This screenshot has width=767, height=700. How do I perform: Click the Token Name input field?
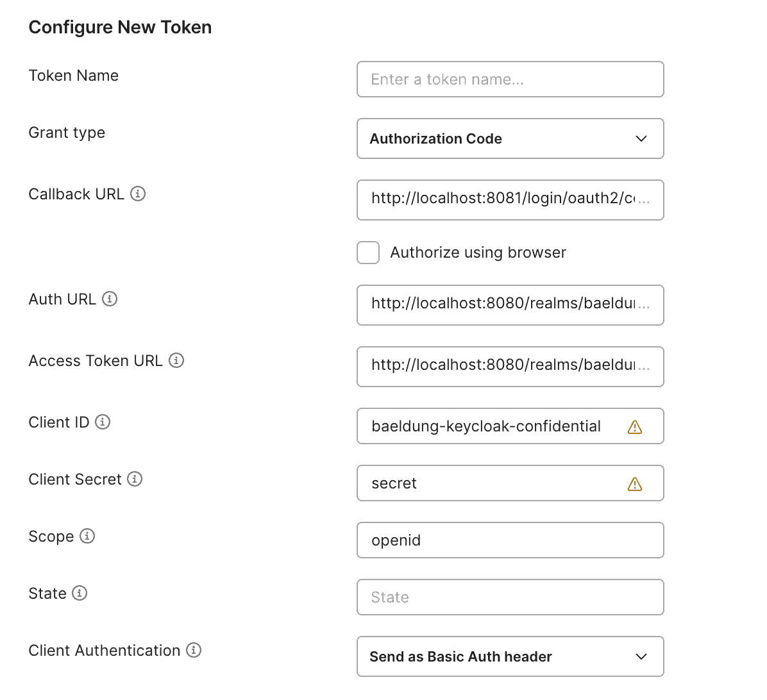click(510, 79)
